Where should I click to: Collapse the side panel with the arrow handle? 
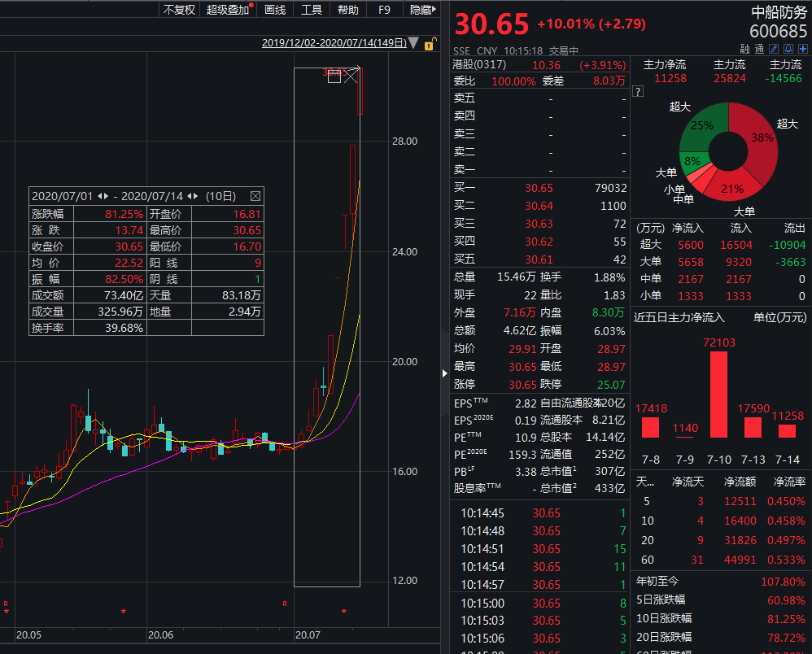pos(444,373)
